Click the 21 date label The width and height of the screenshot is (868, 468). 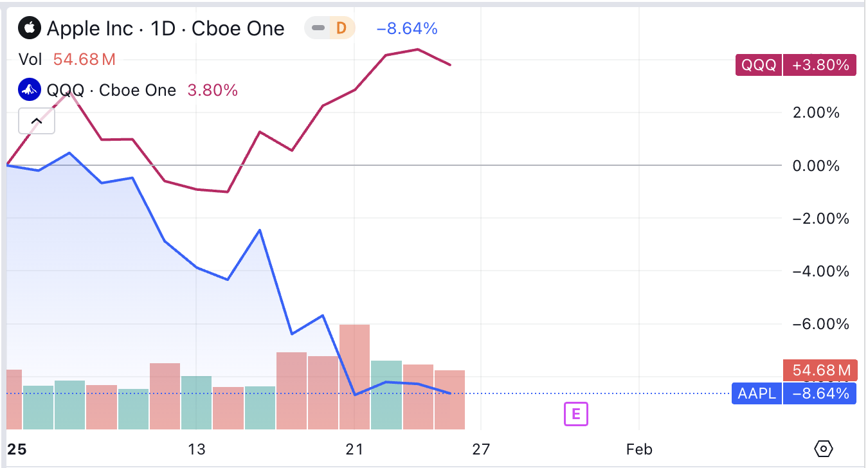pos(354,449)
